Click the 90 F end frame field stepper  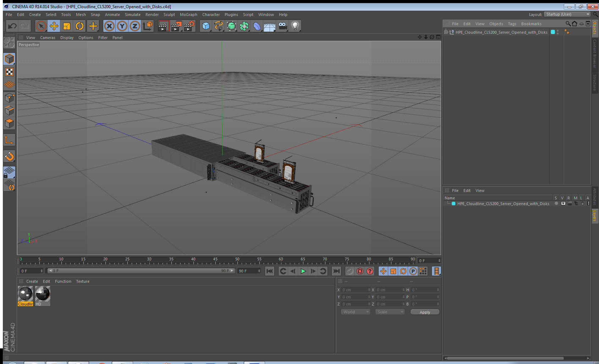pyautogui.click(x=259, y=271)
